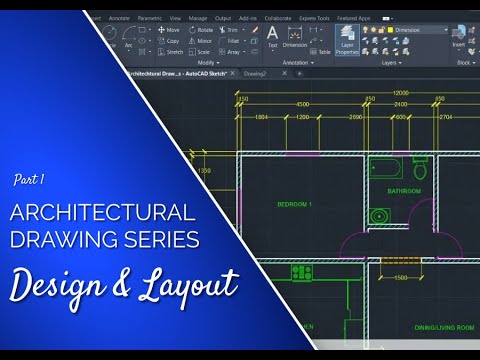
Task: Select the Arc drawing tool
Action: [129, 36]
